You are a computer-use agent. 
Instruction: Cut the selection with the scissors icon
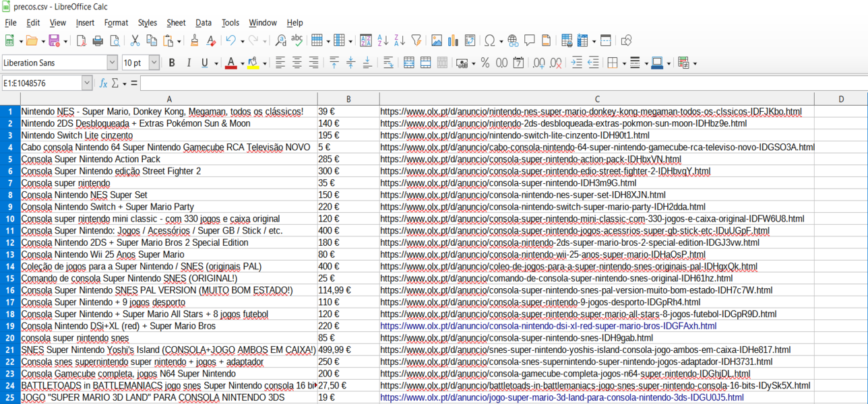(135, 41)
